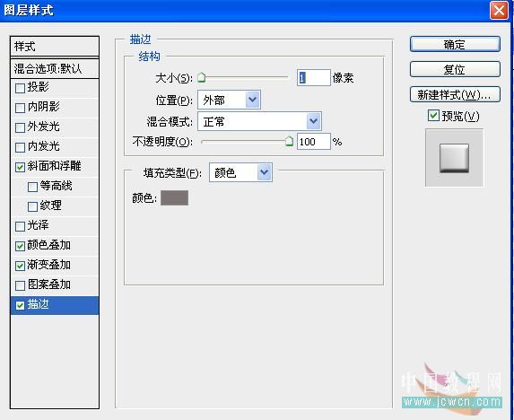514x420 pixels.
Task: Uncheck the 描边 checkbox
Action: pyautogui.click(x=20, y=305)
